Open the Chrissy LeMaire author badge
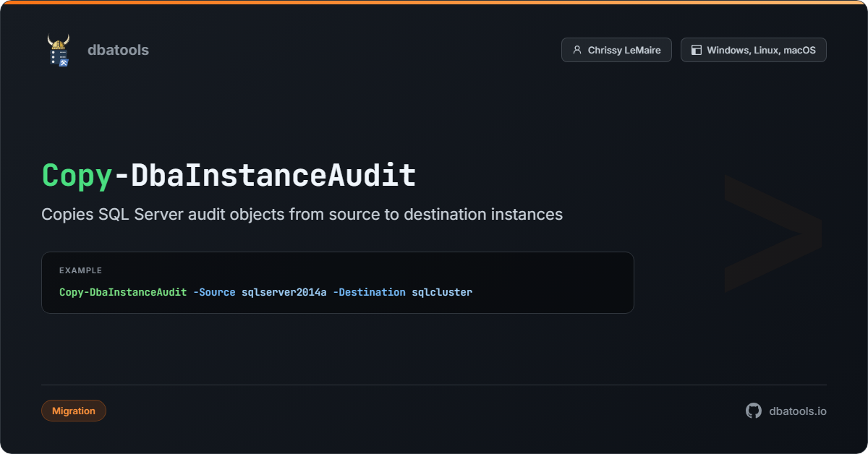Viewport: 868px width, 454px height. [x=616, y=50]
